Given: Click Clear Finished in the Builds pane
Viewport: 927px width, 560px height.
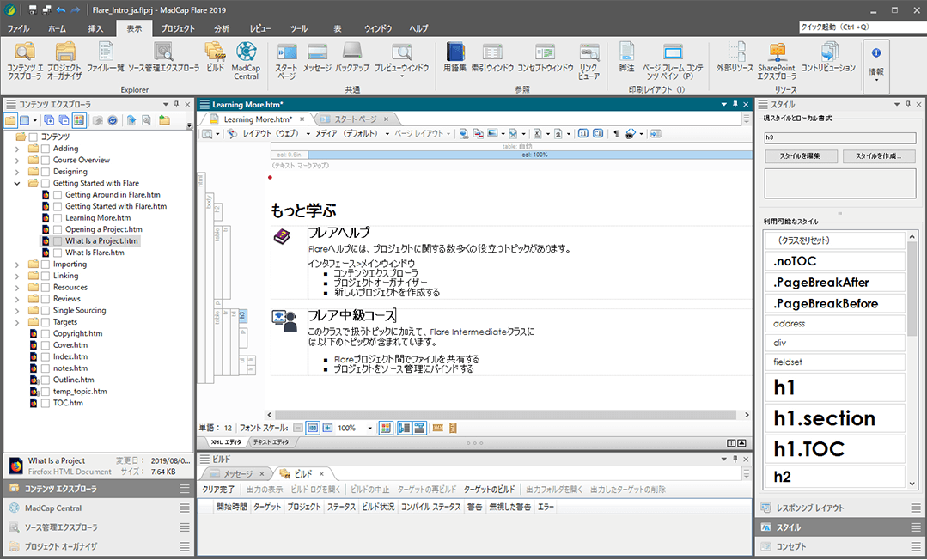Looking at the screenshot, I should 218,490.
